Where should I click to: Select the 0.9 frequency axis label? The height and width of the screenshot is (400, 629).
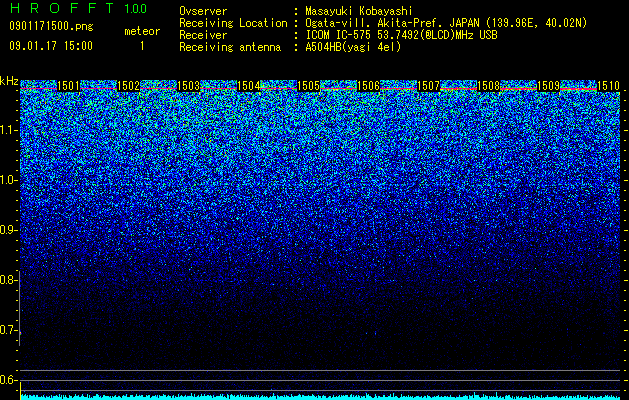coord(9,230)
